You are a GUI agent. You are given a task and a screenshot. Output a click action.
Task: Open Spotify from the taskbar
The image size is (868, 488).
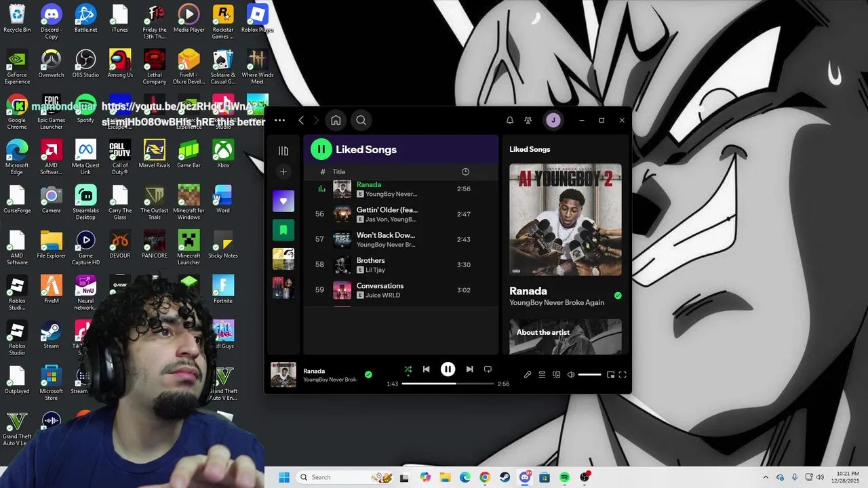point(564,477)
